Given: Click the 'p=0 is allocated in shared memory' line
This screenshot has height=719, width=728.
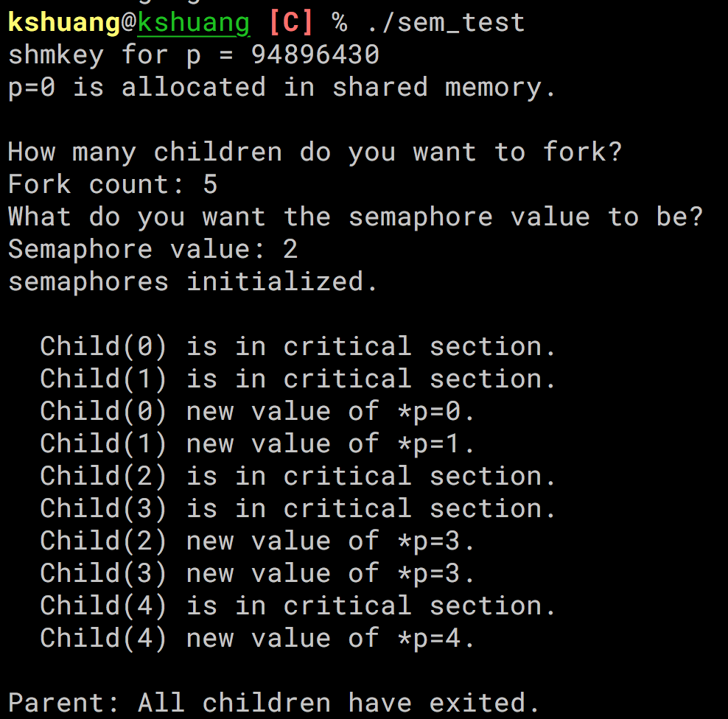Looking at the screenshot, I should coord(282,88).
